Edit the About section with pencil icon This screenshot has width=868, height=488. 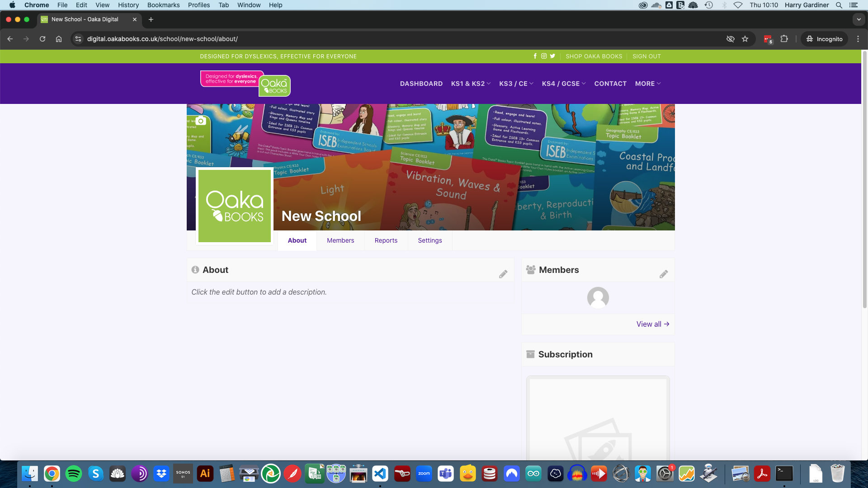point(503,274)
